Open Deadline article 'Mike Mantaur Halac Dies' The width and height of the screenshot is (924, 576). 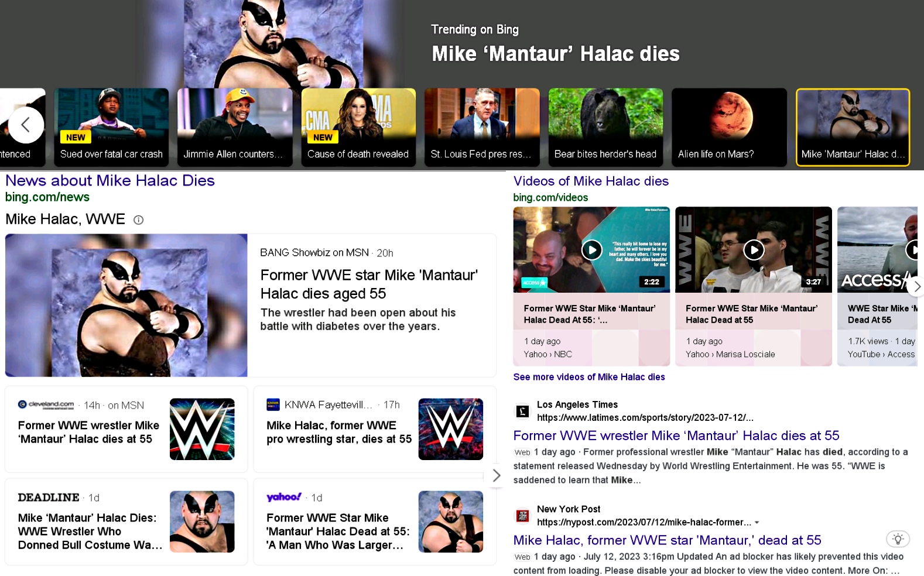pyautogui.click(x=90, y=531)
